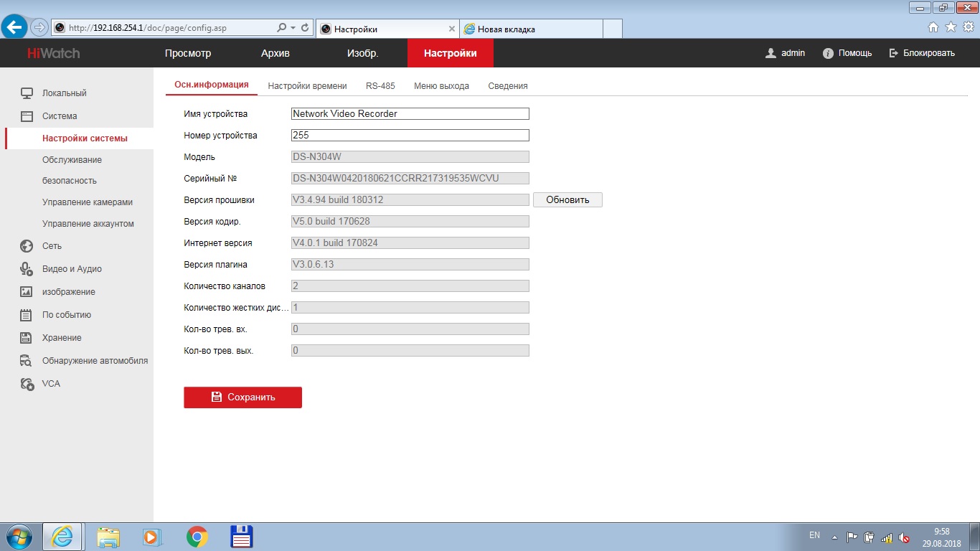
Task: Click the admin user icon
Action: point(771,53)
